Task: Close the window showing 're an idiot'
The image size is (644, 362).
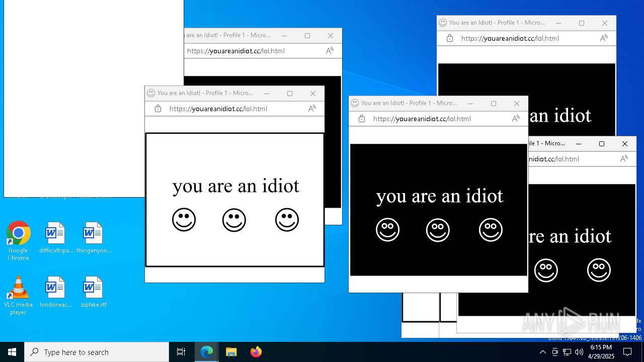Action: [x=625, y=144]
